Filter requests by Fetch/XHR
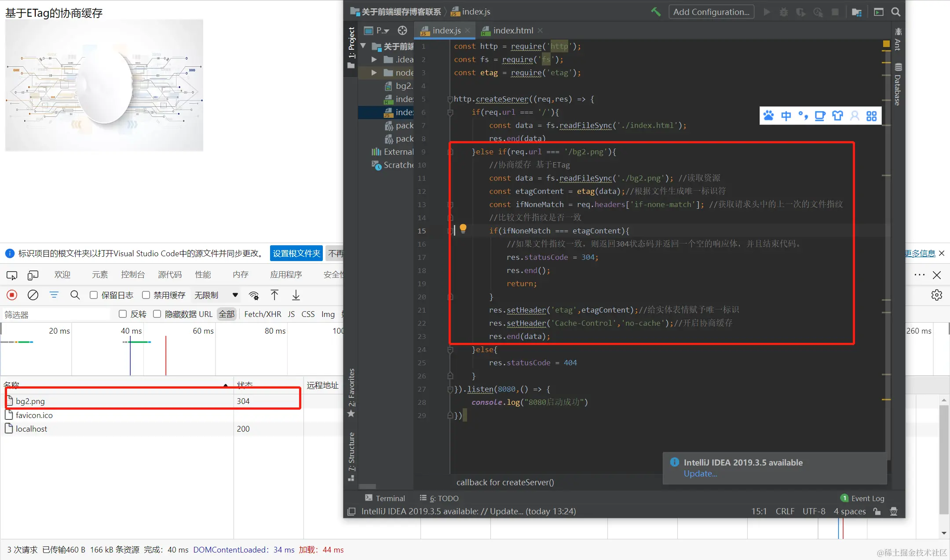This screenshot has width=950, height=560. point(263,314)
